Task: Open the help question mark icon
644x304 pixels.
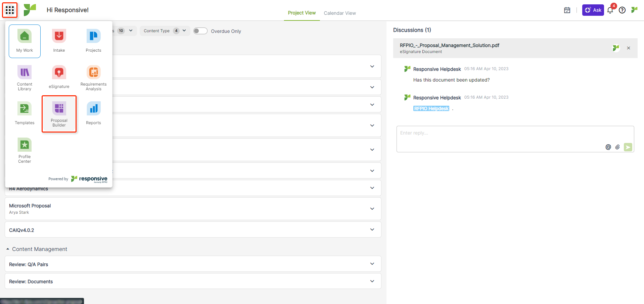Action: point(622,10)
